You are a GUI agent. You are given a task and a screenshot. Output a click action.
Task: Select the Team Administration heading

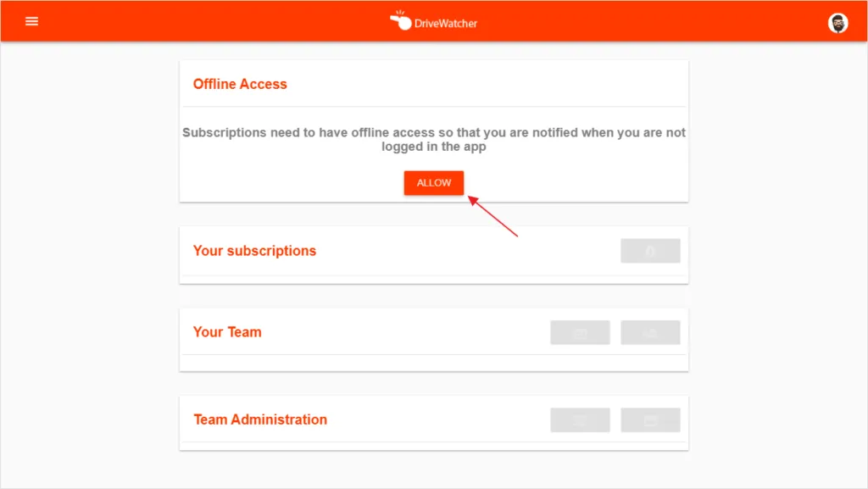[x=260, y=420]
